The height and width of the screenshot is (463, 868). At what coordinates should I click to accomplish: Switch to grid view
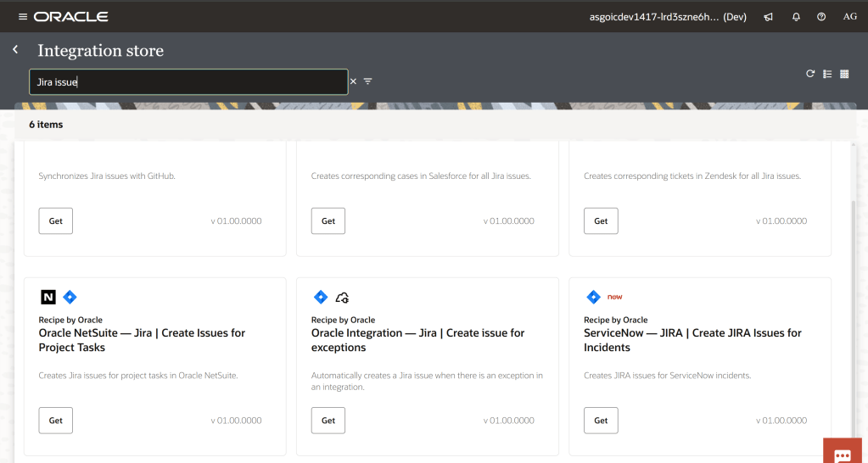click(844, 74)
